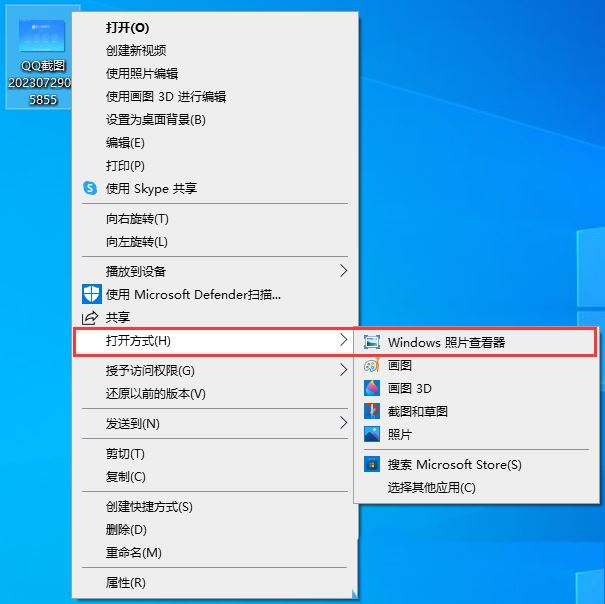The height and width of the screenshot is (604, 605).
Task: Click the Skype icon in context menu
Action: pyautogui.click(x=90, y=188)
